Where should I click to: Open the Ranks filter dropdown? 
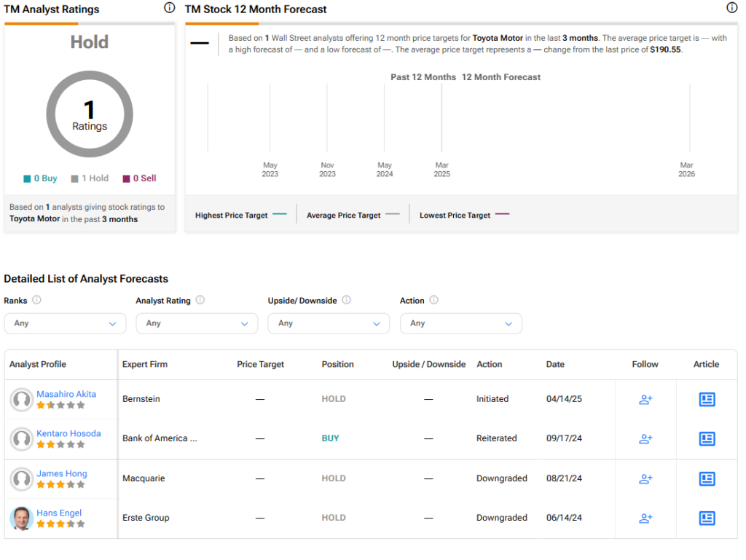65,323
